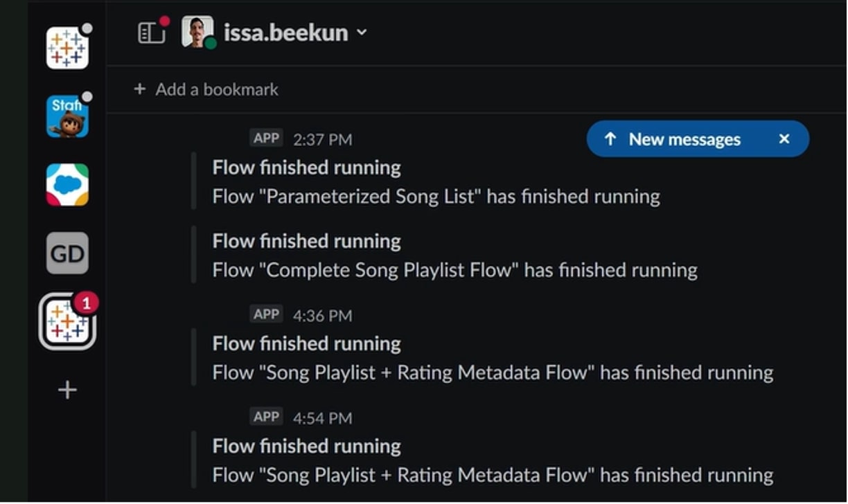Image resolution: width=848 pixels, height=504 pixels.
Task: Open the Salesforce cloud workspace
Action: [x=67, y=185]
